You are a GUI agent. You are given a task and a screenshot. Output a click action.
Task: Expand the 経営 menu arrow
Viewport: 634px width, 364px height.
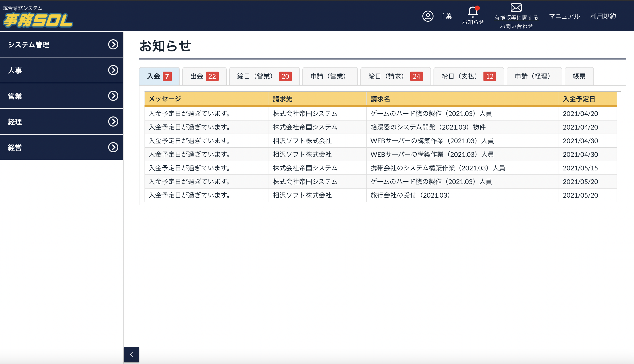(113, 147)
